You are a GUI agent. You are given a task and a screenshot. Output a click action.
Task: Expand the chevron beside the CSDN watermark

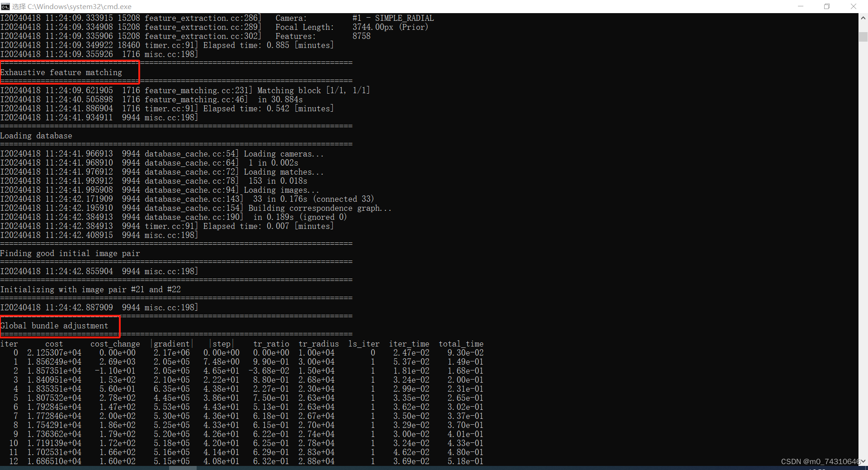click(x=863, y=461)
